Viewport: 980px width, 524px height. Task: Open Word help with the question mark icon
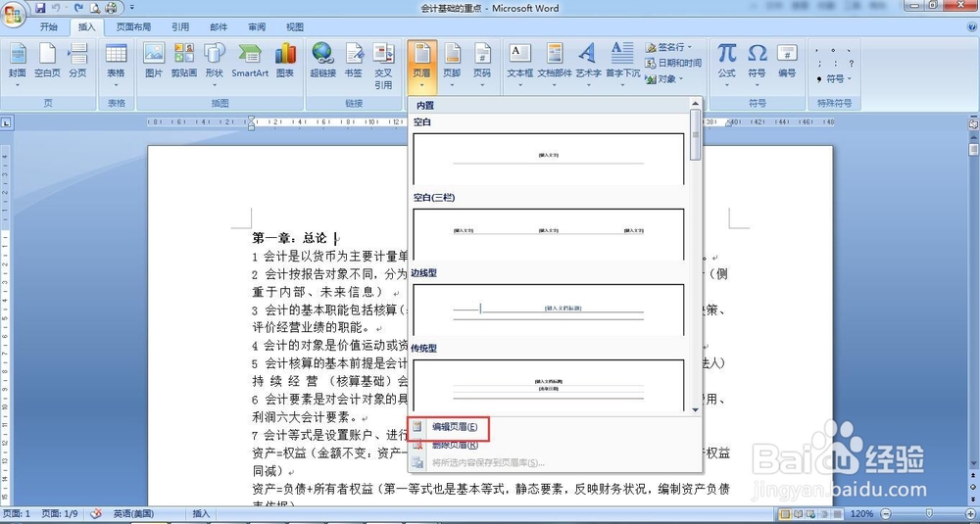(x=971, y=26)
